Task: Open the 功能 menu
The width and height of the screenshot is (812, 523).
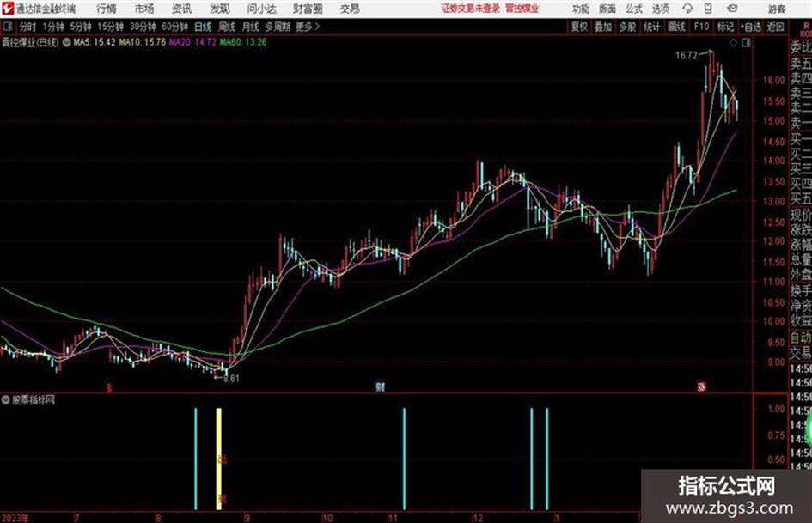Action: pyautogui.click(x=581, y=9)
